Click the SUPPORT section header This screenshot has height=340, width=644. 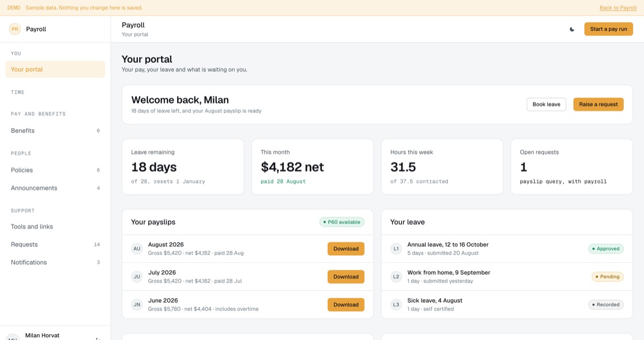click(x=22, y=211)
